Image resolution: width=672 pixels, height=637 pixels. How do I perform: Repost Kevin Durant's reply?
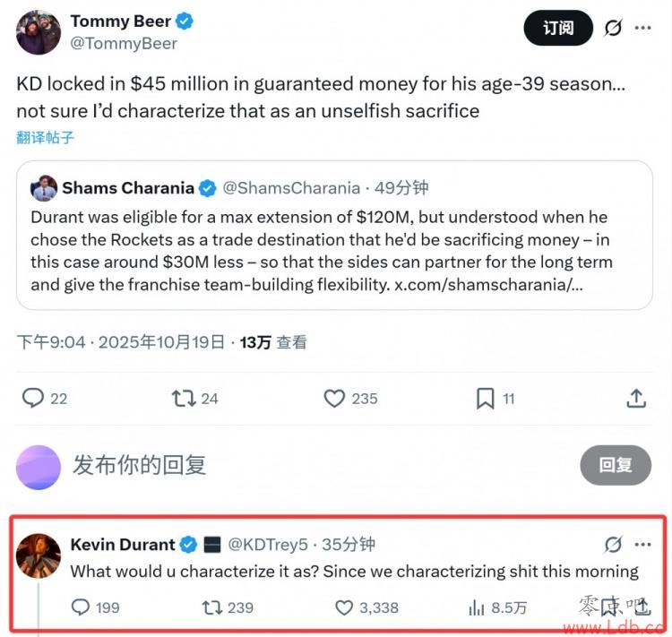(x=212, y=607)
